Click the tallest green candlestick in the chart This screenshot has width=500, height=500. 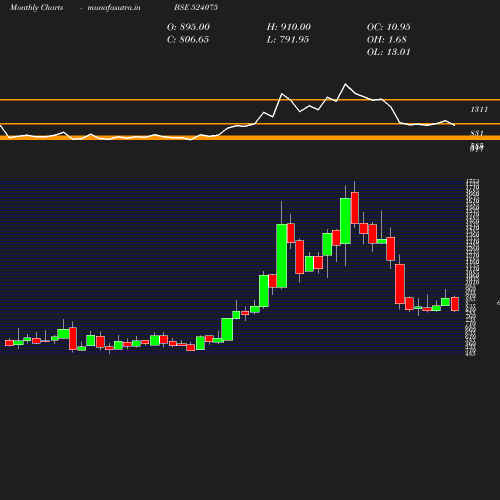point(282,256)
